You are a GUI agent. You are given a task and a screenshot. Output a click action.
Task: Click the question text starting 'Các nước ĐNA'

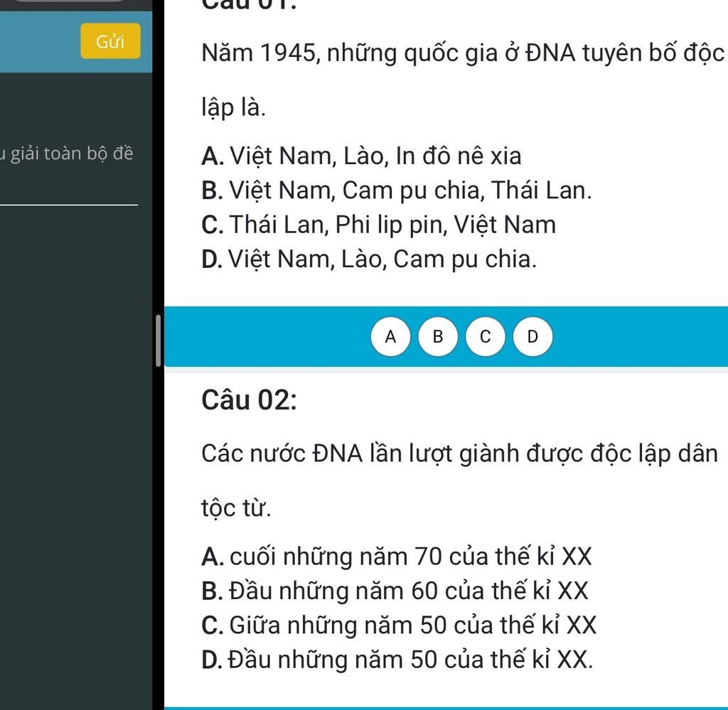click(x=459, y=453)
